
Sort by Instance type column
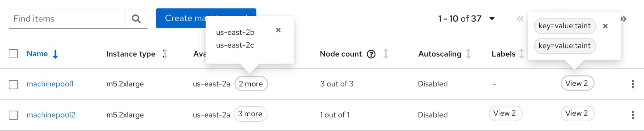click(x=165, y=54)
